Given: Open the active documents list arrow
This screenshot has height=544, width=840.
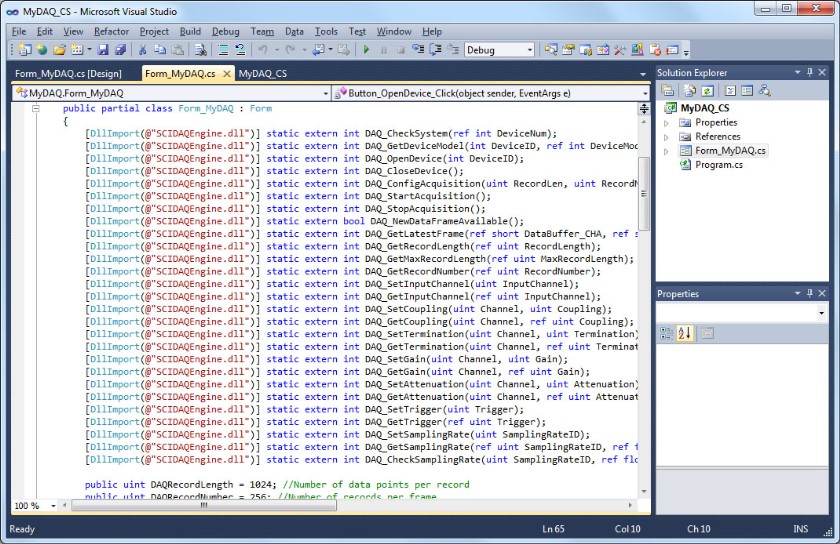Looking at the screenshot, I should pos(643,73).
